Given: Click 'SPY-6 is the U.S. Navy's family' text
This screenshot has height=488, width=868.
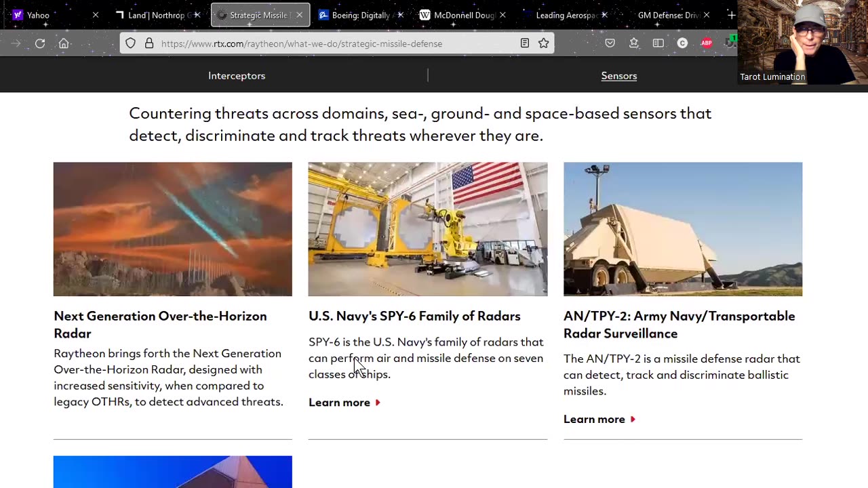Looking at the screenshot, I should [x=426, y=358].
